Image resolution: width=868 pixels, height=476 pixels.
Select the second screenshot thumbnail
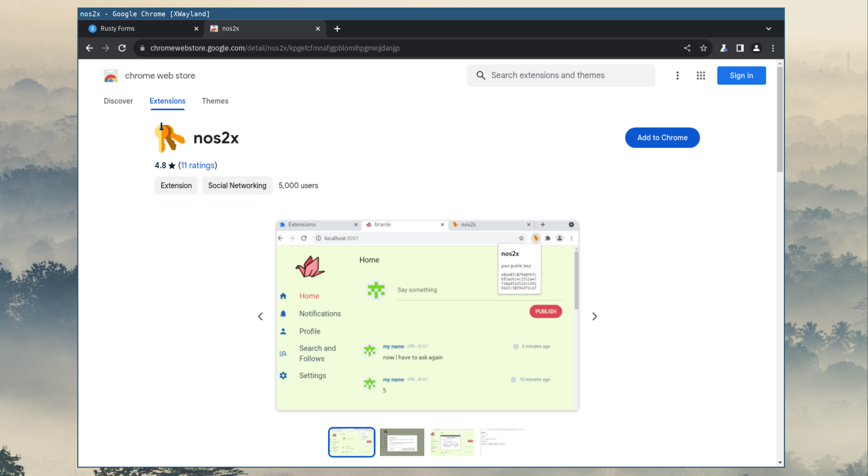coord(402,442)
